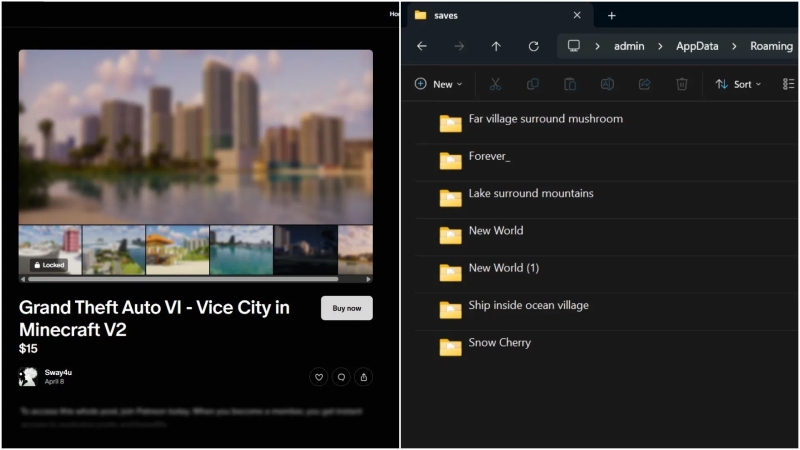Click the main blurred city skyline image
The height and width of the screenshot is (450, 800).
[196, 137]
